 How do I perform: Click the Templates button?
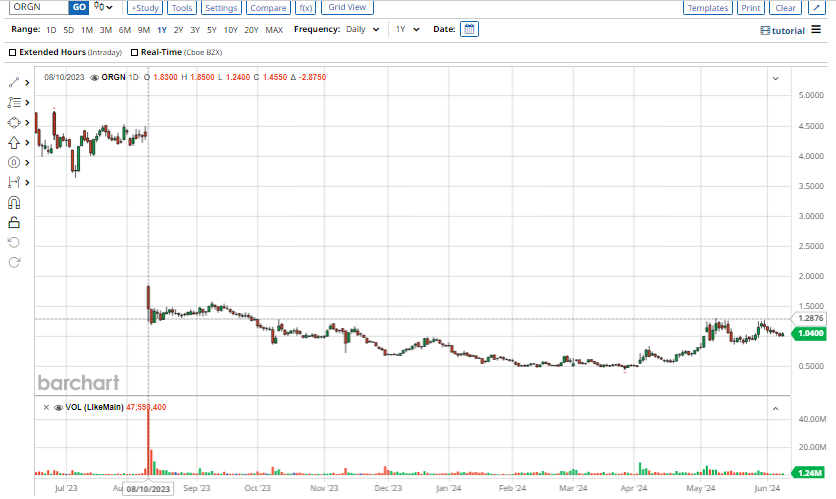point(708,7)
